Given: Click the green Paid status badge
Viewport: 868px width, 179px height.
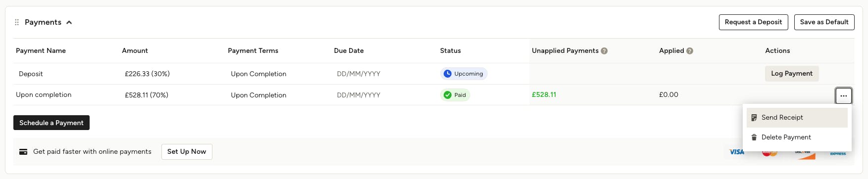Looking at the screenshot, I should [x=455, y=95].
